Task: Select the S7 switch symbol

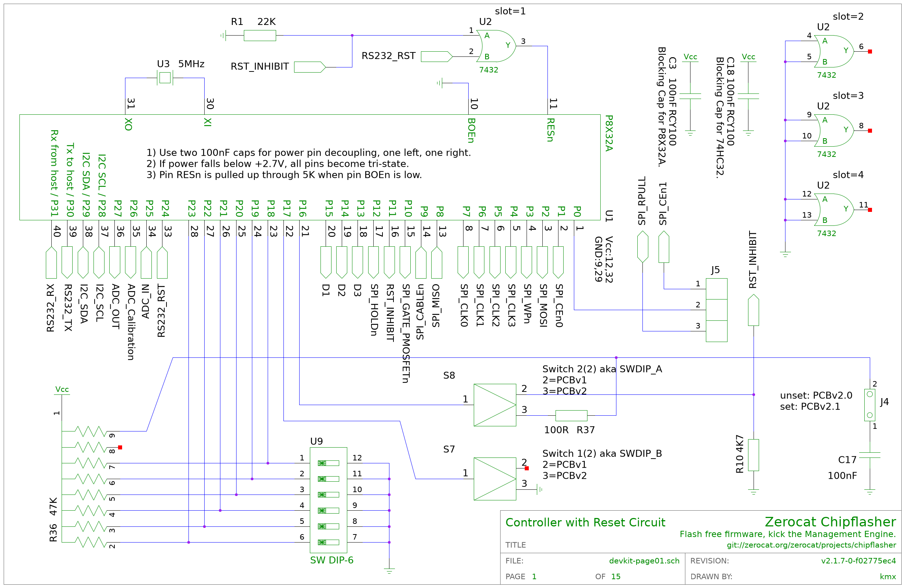Action: tap(495, 478)
